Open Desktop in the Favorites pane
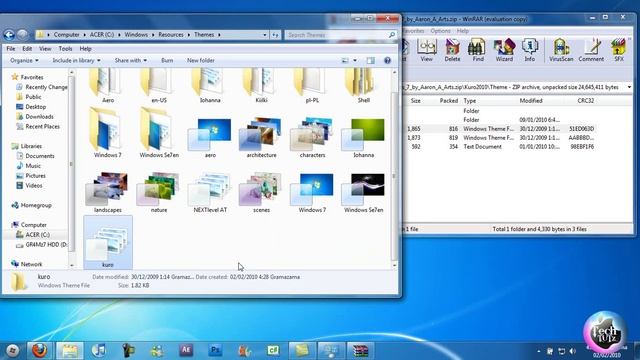The image size is (640, 360). point(36,107)
